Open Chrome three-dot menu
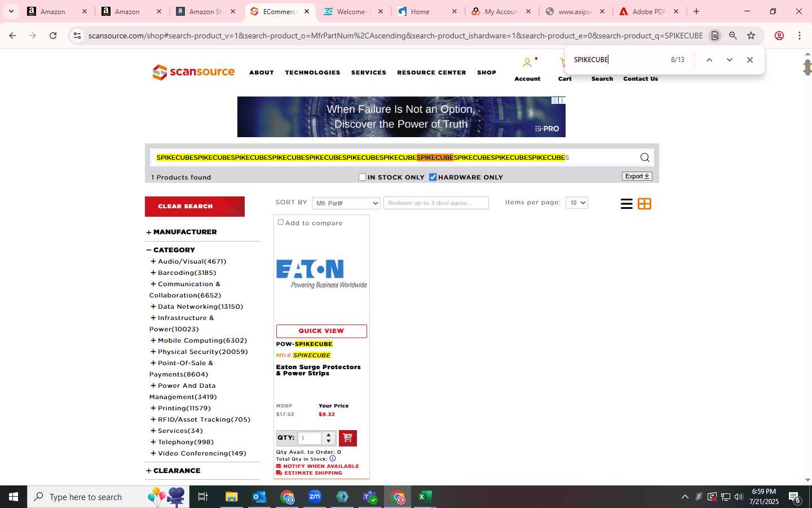Viewport: 812px width, 508px height. 800,36
